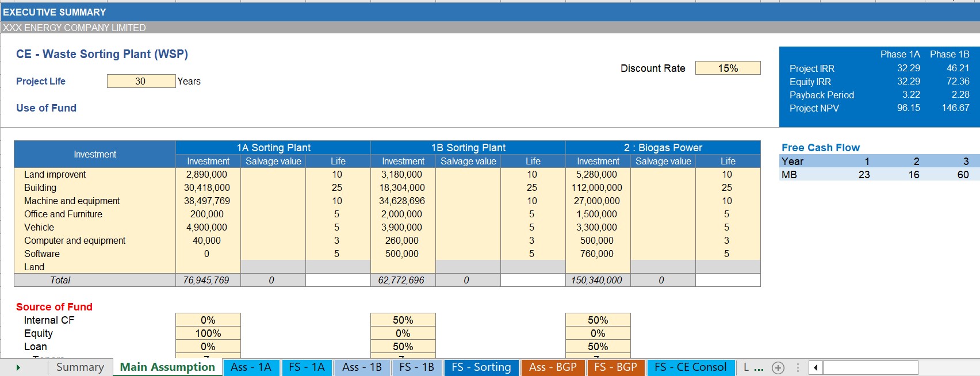Open the Ass - BGP sheet tab

pyautogui.click(x=553, y=367)
